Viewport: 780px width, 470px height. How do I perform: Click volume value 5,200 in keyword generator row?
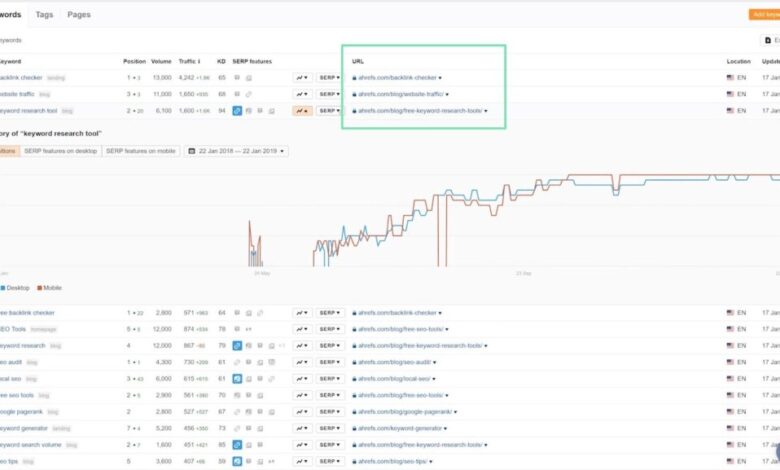tap(164, 428)
